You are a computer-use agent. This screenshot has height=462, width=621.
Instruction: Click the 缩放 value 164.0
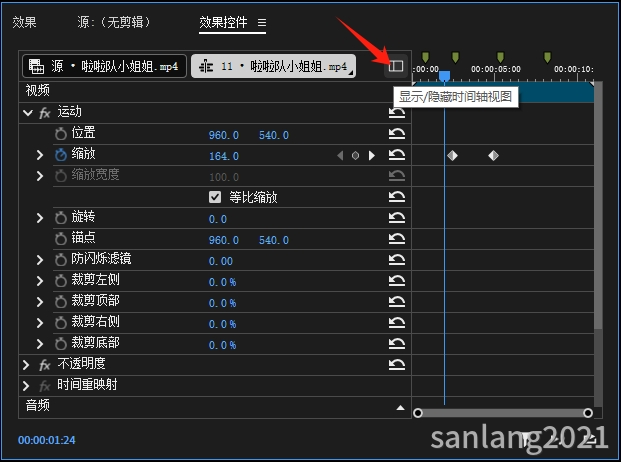click(224, 156)
